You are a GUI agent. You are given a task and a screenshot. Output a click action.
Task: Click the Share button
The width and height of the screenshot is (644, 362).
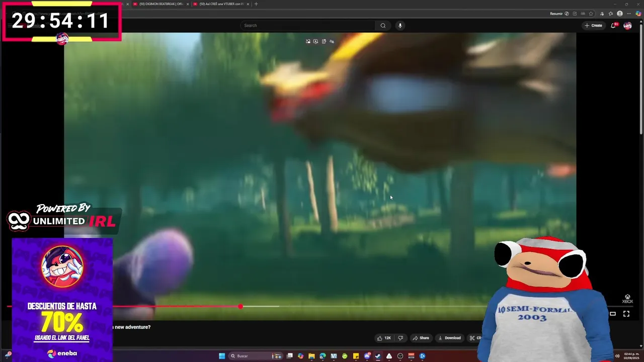pyautogui.click(x=421, y=338)
